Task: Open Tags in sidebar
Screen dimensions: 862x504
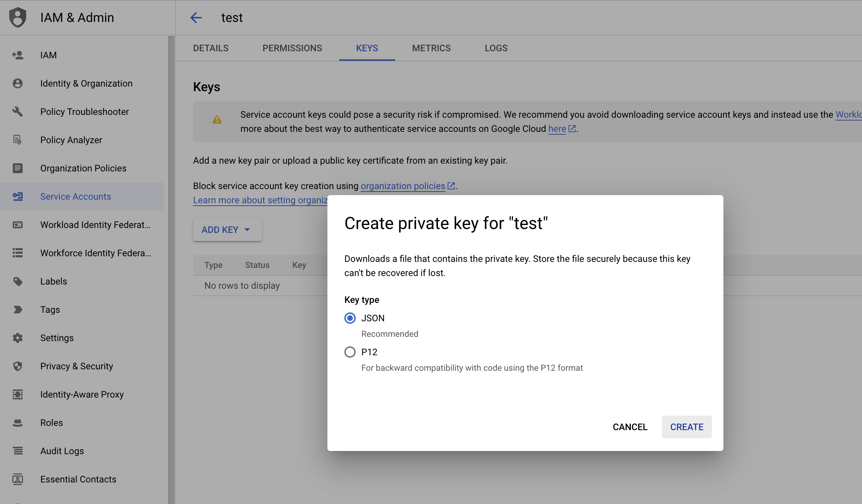Action: (x=82, y=310)
